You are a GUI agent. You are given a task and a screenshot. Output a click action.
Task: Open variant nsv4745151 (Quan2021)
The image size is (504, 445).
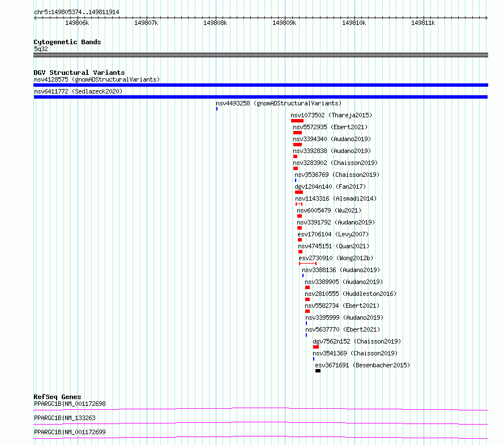[x=334, y=246]
